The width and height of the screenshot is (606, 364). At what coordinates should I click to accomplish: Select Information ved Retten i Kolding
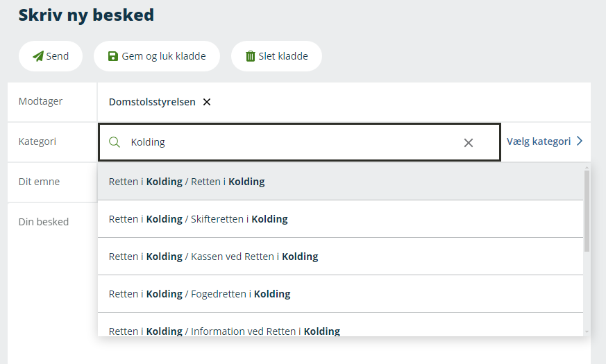[x=224, y=331]
